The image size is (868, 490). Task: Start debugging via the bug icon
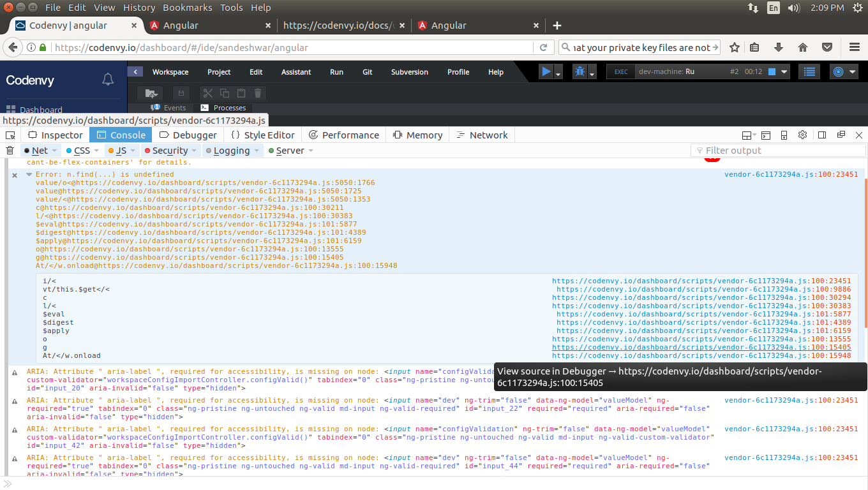pyautogui.click(x=581, y=71)
